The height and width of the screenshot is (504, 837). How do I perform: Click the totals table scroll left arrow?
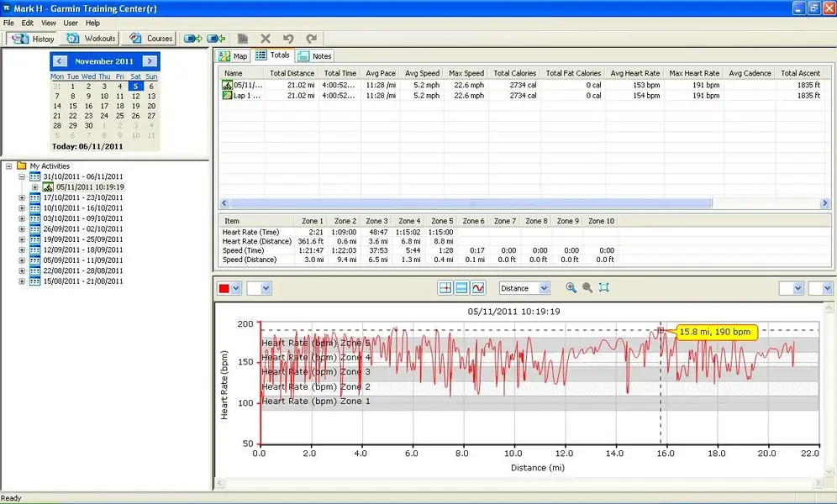(x=224, y=203)
